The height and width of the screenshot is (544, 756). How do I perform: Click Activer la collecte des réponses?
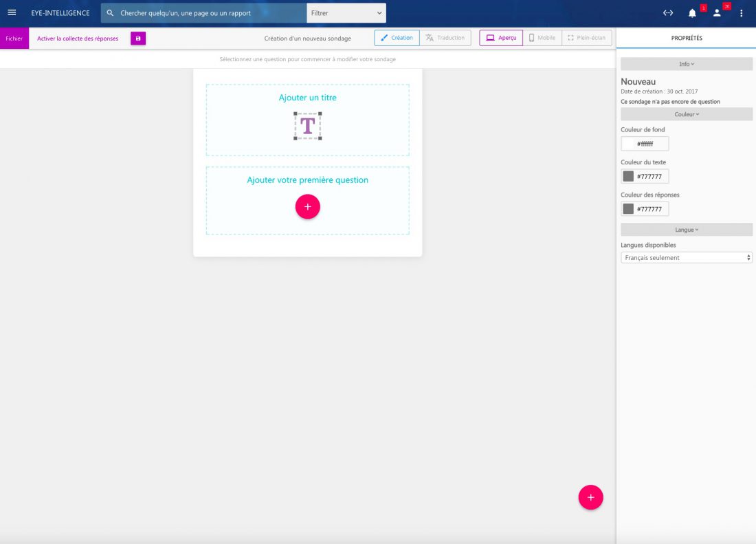tap(78, 39)
